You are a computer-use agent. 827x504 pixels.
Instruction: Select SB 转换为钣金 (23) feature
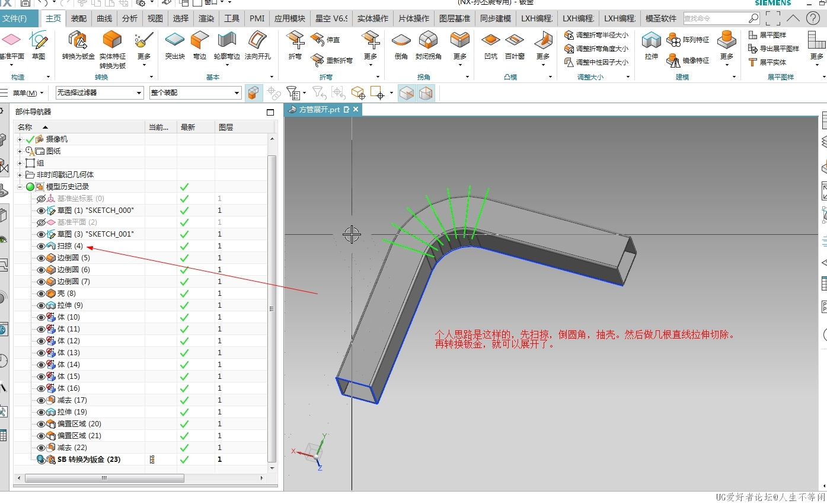coord(89,460)
